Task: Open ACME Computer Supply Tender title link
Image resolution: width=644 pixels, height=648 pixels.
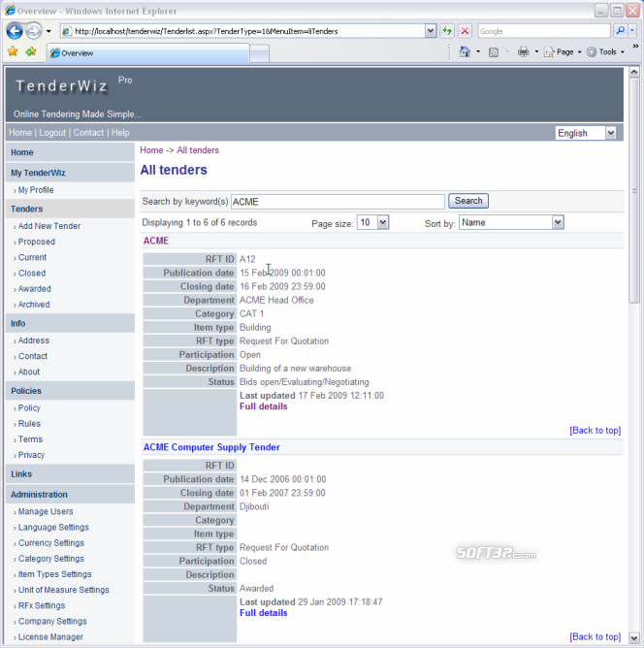Action: pyautogui.click(x=211, y=447)
